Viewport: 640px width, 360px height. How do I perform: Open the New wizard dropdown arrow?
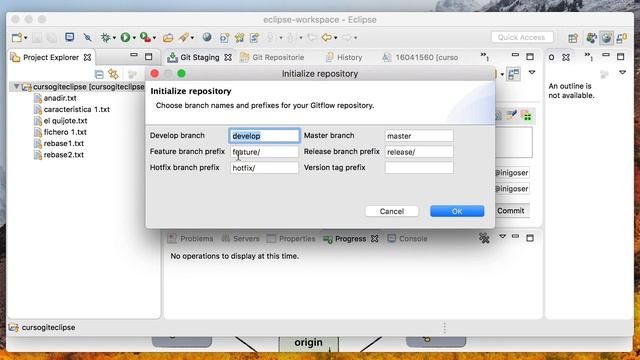tap(26, 38)
